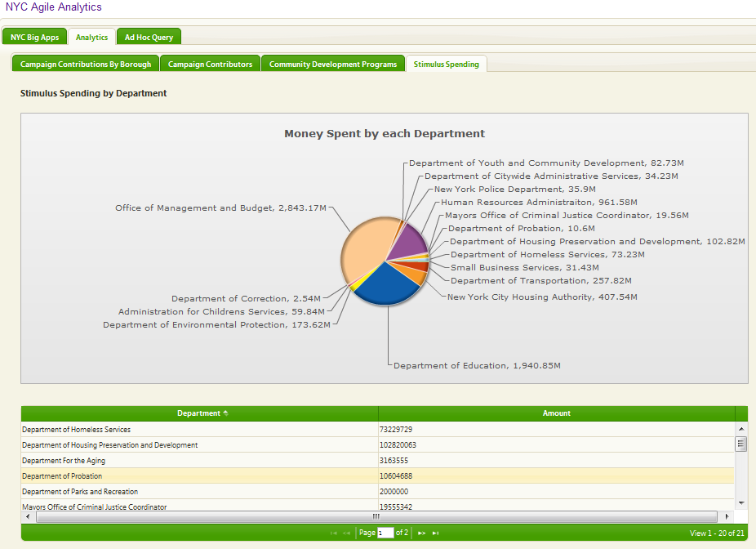Image resolution: width=756 pixels, height=549 pixels.
Task: Sort by the Amount column header
Action: (557, 413)
